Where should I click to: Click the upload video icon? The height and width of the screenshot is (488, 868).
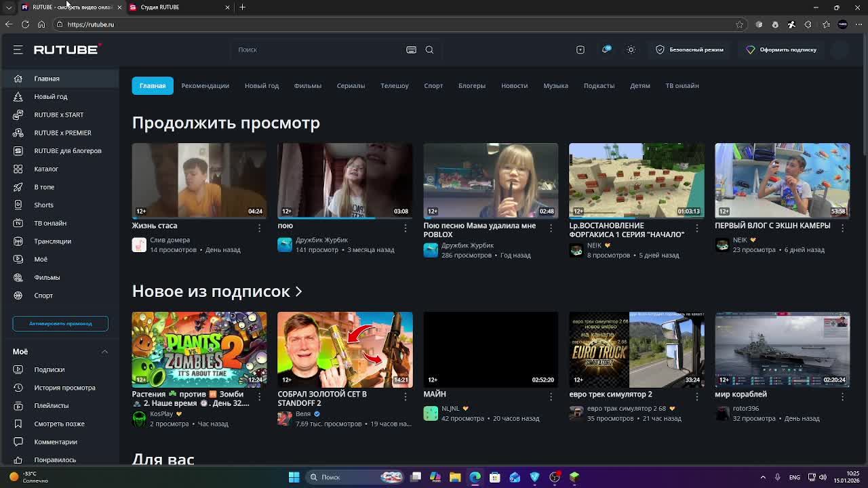pos(580,49)
